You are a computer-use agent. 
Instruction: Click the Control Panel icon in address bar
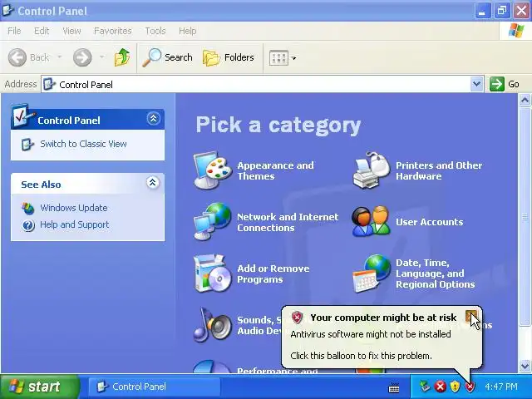[x=49, y=84]
